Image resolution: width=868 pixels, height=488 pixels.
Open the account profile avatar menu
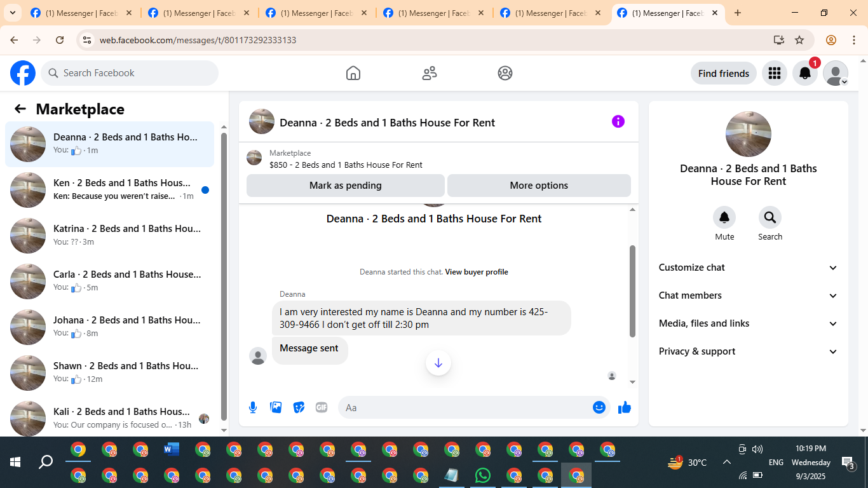tap(836, 73)
